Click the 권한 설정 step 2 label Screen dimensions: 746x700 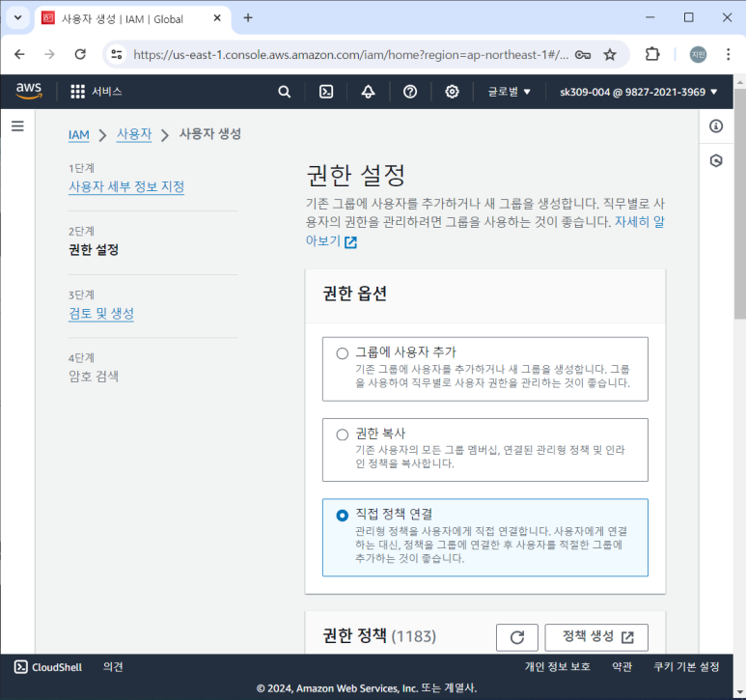click(94, 249)
